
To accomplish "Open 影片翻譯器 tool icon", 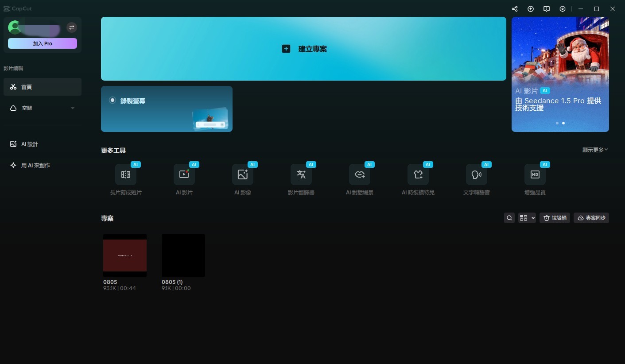I will coord(301,174).
